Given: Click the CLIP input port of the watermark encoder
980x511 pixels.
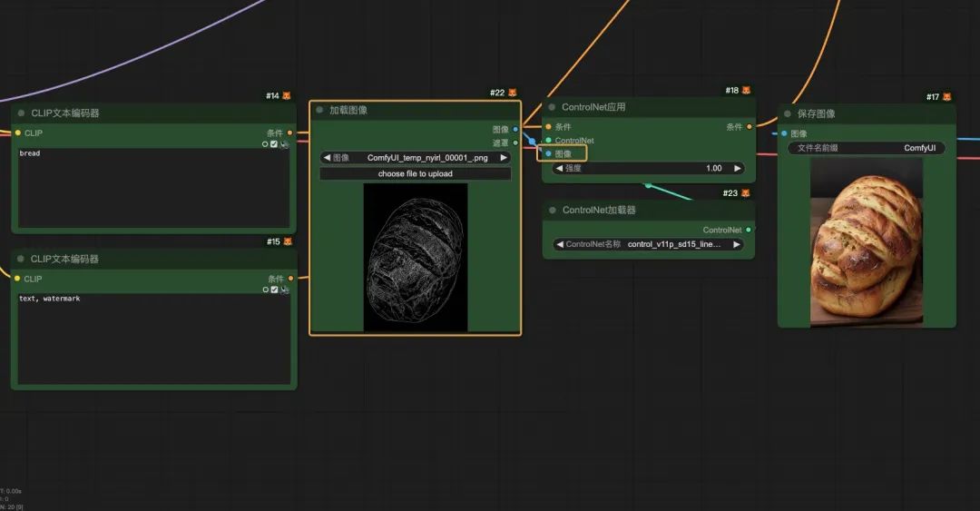Looking at the screenshot, I should pyautogui.click(x=17, y=279).
